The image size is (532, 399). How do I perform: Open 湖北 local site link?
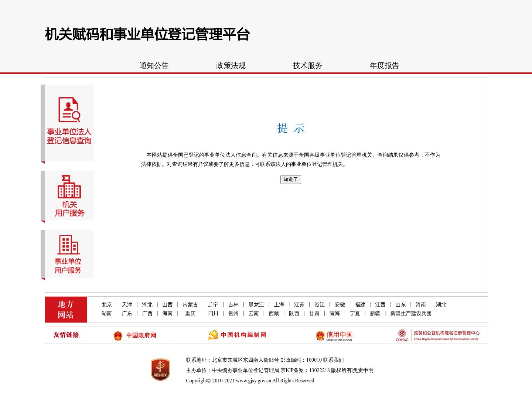coord(441,305)
